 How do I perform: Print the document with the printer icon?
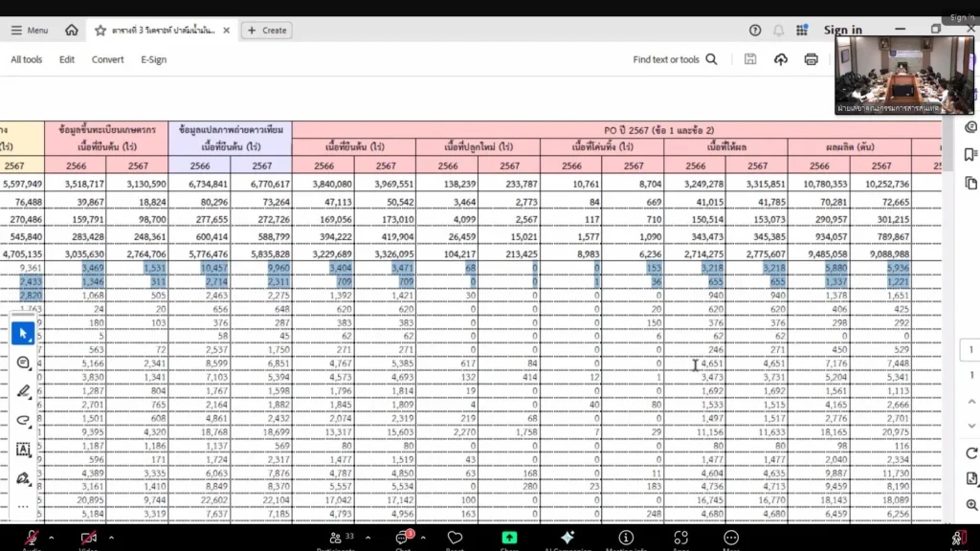[812, 59]
